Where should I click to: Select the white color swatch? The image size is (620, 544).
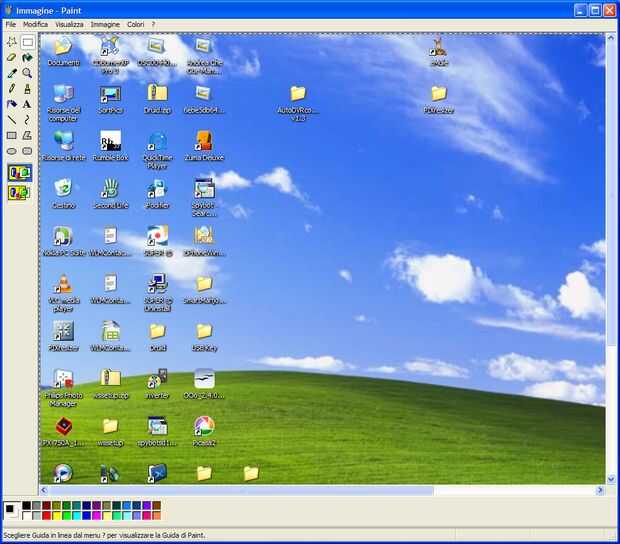[x=26, y=516]
